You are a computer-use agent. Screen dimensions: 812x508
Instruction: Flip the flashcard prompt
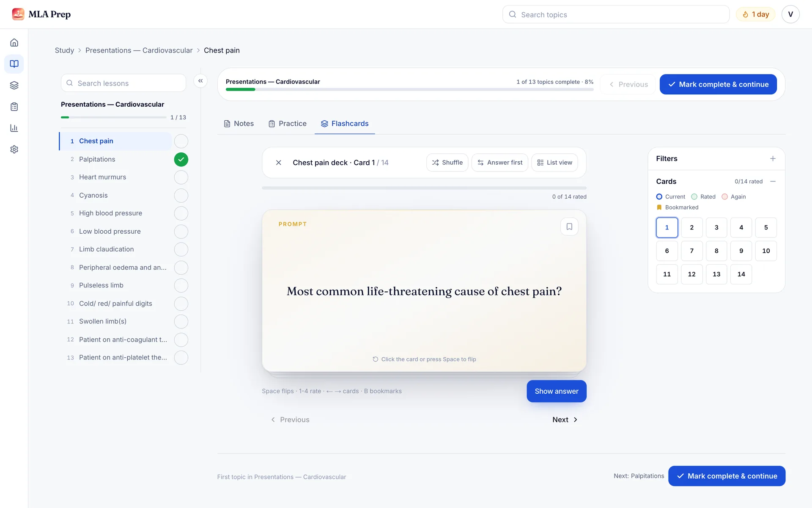424,291
